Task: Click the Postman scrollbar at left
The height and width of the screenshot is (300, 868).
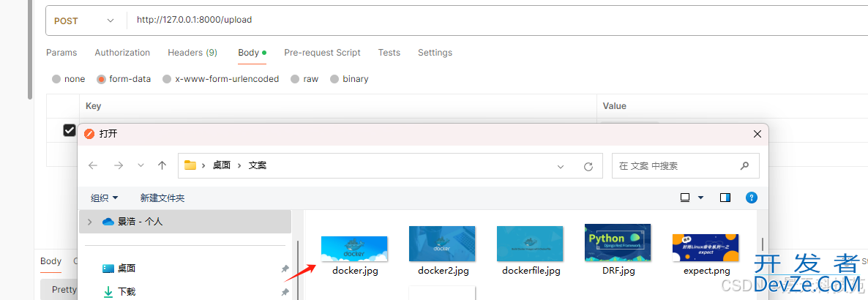Action: click(31, 49)
